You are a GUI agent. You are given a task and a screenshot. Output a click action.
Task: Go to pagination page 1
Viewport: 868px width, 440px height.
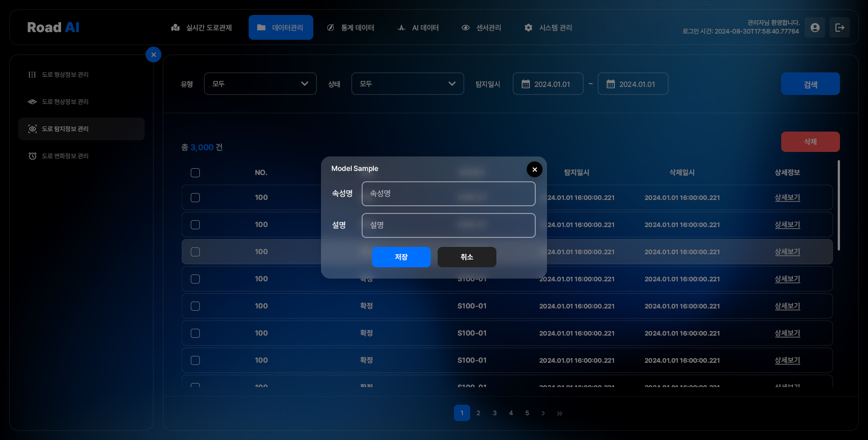[462, 413]
